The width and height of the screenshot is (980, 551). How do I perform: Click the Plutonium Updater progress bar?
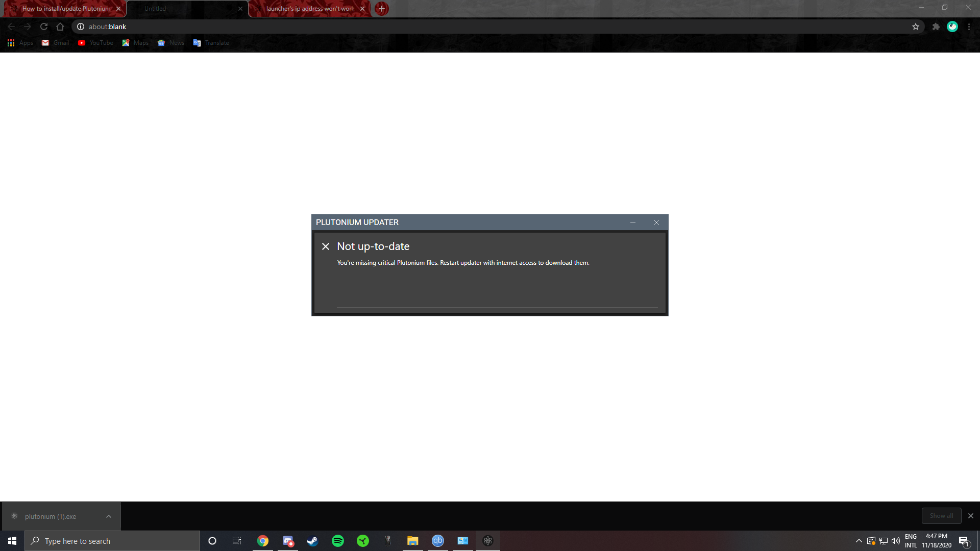(497, 308)
